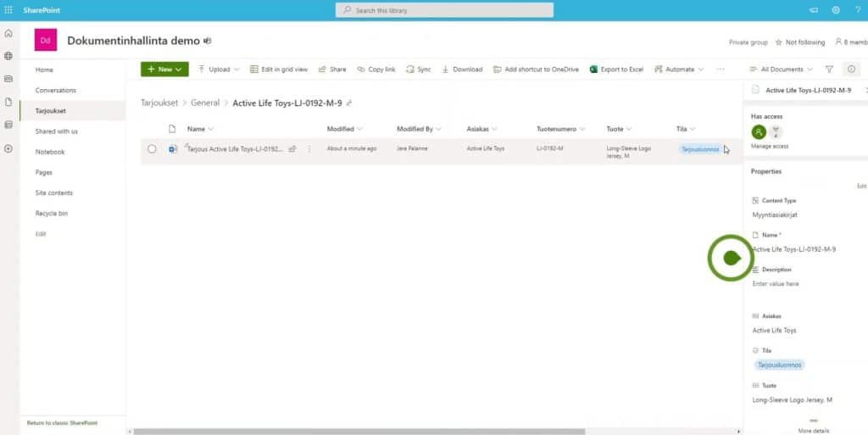The width and height of the screenshot is (868, 435).
Task: Open the Tuote column dropdown
Action: [x=619, y=129]
